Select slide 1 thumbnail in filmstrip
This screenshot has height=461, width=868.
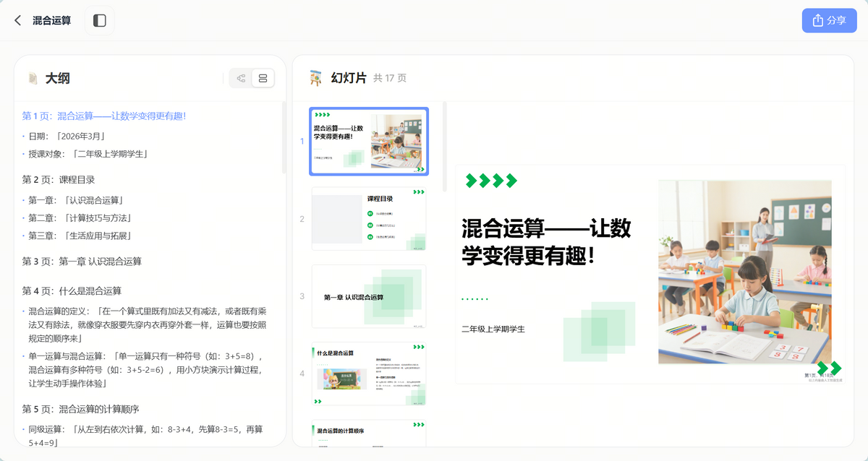pos(369,142)
